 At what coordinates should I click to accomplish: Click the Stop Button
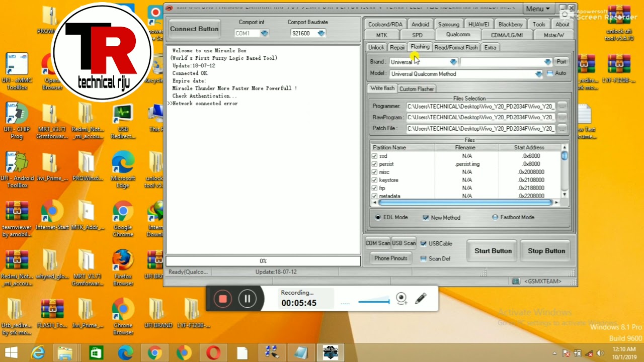click(546, 251)
